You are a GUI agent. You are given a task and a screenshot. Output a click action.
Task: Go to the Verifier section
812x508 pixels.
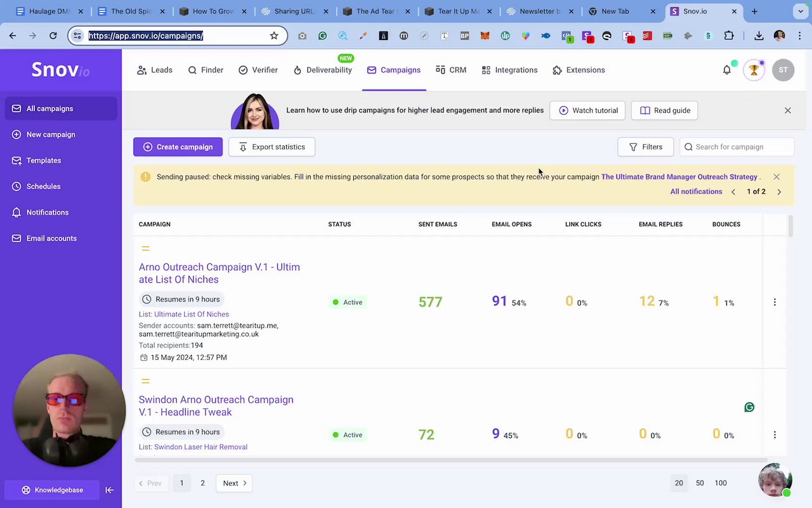(x=258, y=70)
